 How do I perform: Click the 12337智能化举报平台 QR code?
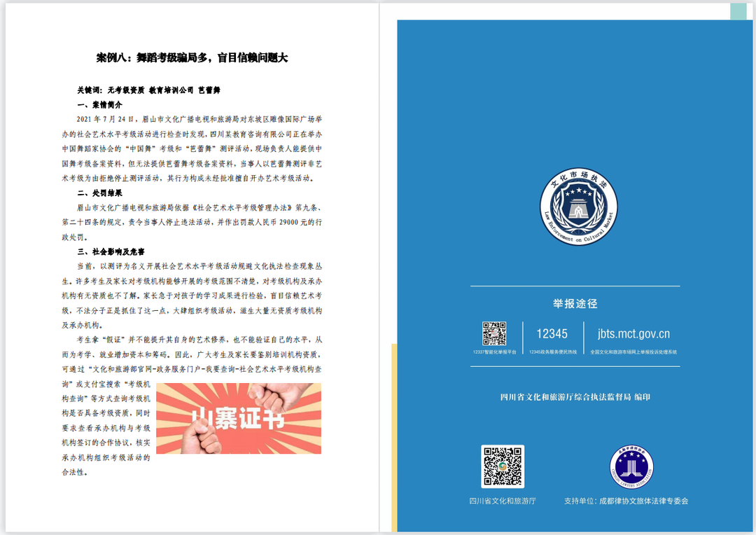(494, 334)
